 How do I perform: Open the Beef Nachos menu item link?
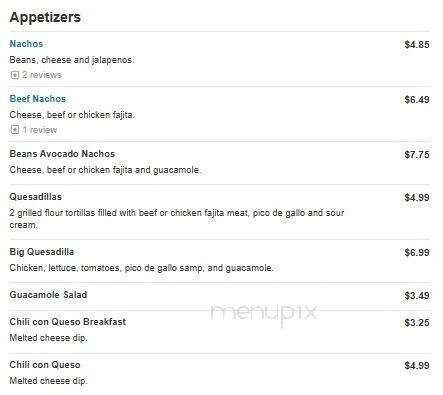point(38,99)
